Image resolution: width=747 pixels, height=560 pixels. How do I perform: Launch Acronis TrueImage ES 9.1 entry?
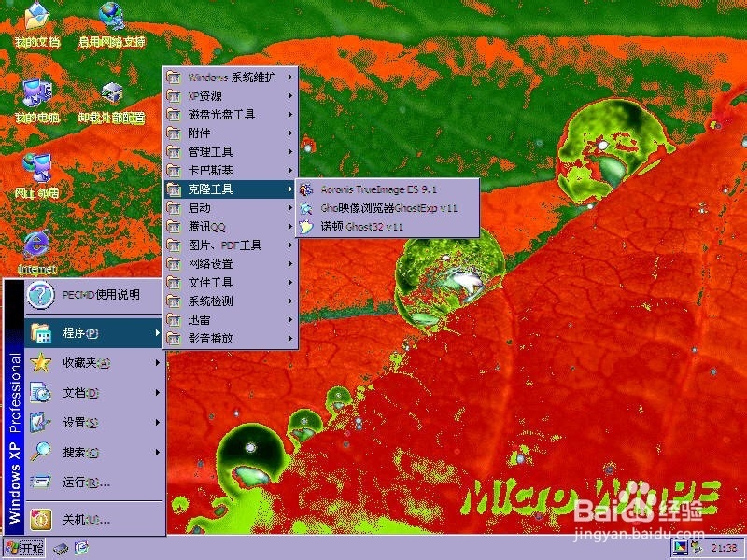point(388,189)
